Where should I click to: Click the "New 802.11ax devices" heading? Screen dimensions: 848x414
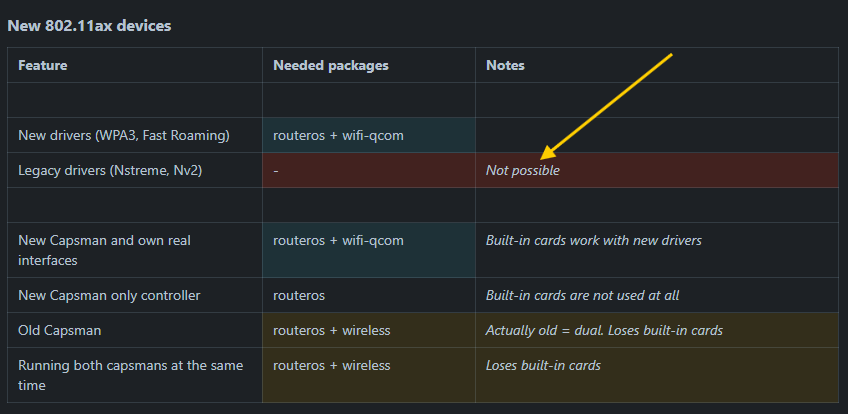pyautogui.click(x=89, y=25)
